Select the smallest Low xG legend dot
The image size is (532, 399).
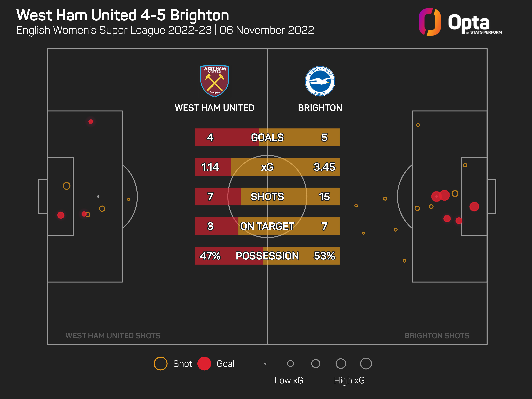(265, 364)
